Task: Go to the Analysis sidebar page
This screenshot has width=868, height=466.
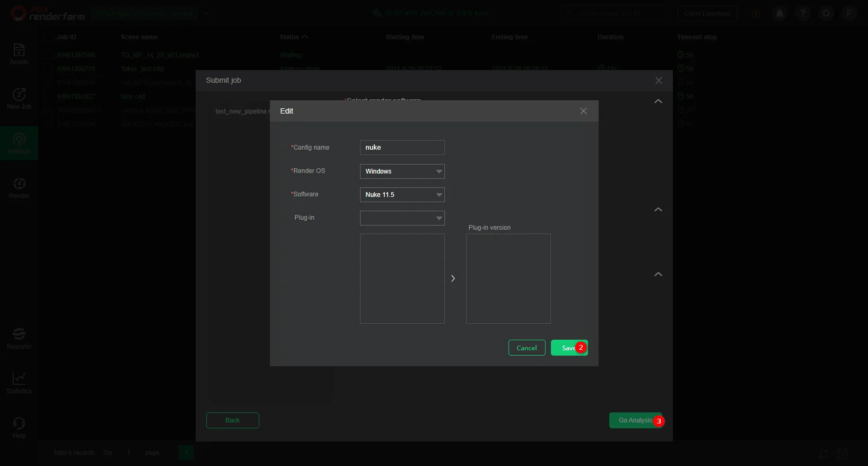Action: point(19,143)
